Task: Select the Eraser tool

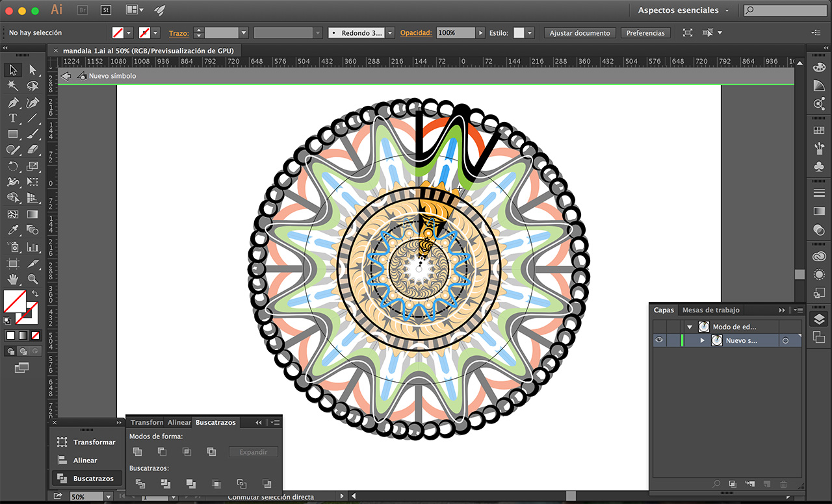Action: click(32, 149)
